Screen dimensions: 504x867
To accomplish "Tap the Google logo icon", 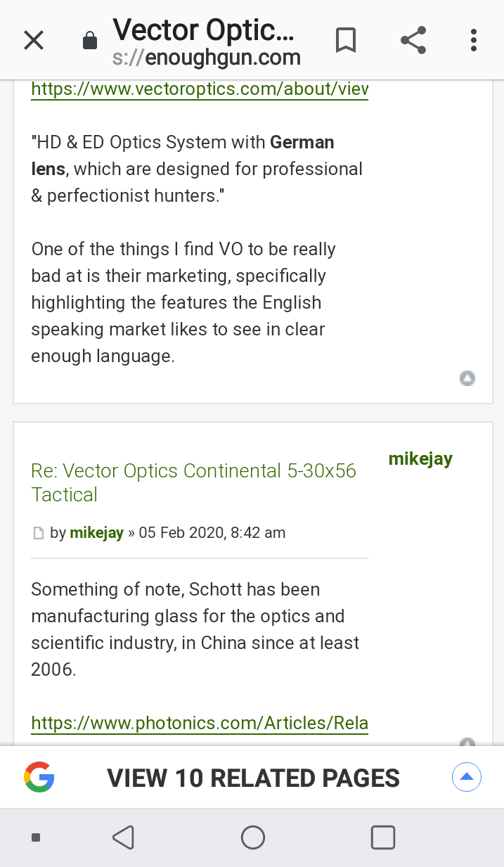I will [x=39, y=778].
